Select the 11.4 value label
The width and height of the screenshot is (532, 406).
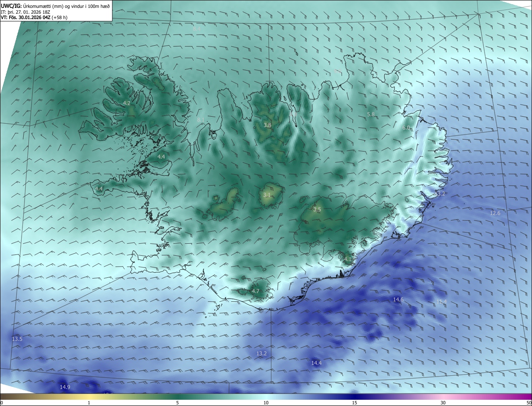click(441, 302)
